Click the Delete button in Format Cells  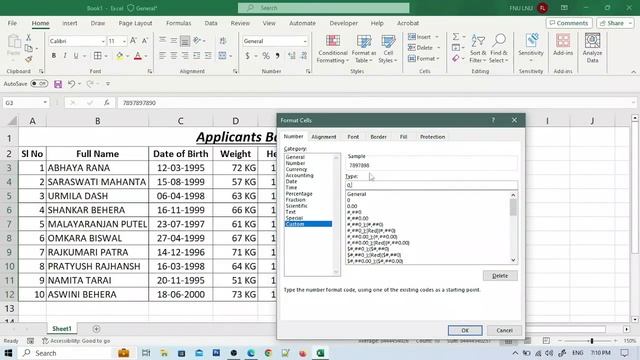500,276
